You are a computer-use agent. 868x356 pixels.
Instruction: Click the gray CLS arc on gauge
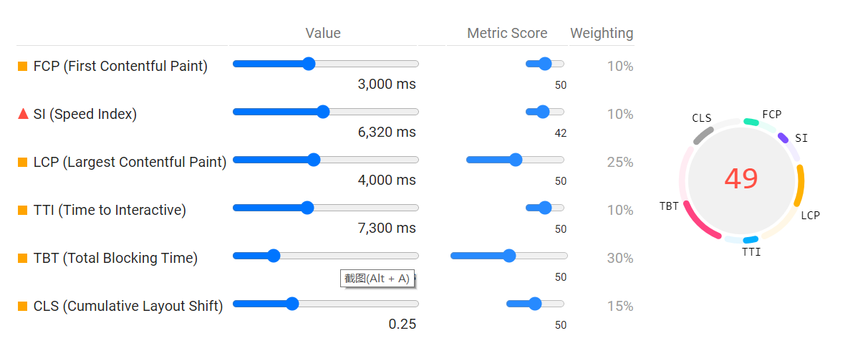[703, 135]
